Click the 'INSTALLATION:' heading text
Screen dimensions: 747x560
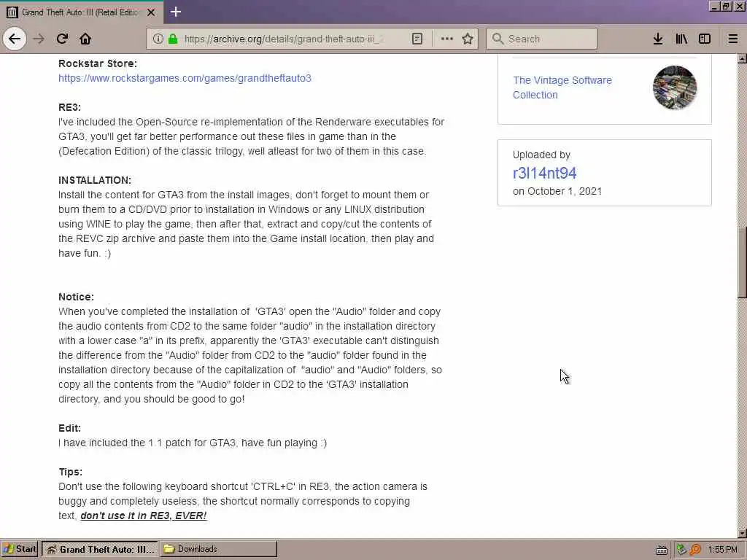[x=94, y=181]
